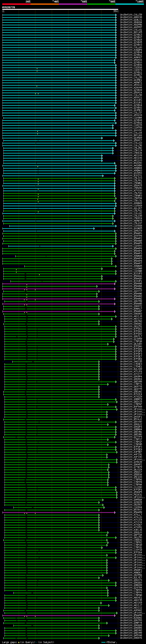Select UniRef100_A3QQP8 hit name
This screenshot has width=146, height=644.
(131, 50)
